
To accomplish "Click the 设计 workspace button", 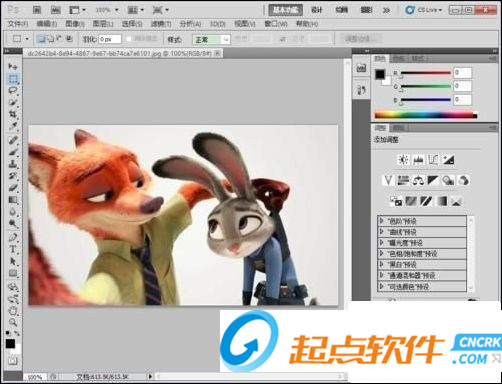I will 317,10.
